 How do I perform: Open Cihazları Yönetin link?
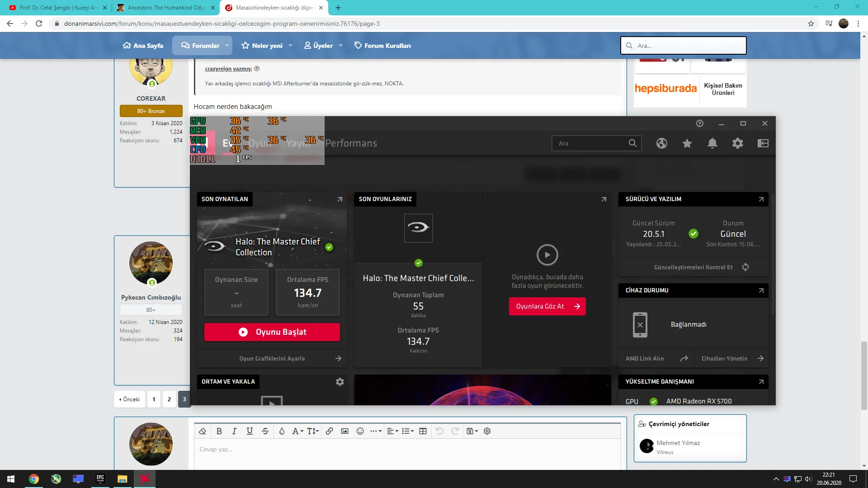[x=732, y=358]
